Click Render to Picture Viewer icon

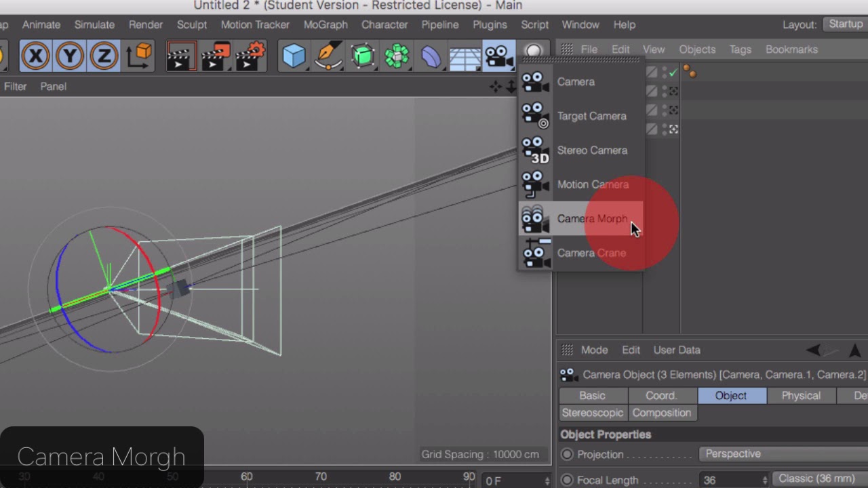point(216,56)
